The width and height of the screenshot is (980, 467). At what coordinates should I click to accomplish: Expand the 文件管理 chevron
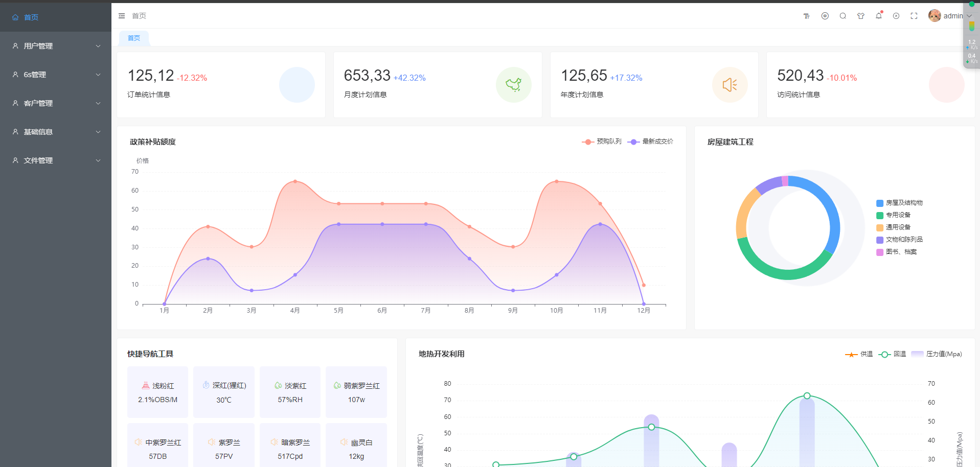coord(98,160)
